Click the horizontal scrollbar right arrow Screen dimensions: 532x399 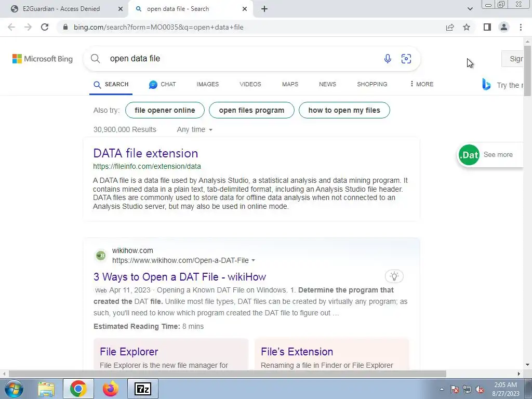(519, 374)
